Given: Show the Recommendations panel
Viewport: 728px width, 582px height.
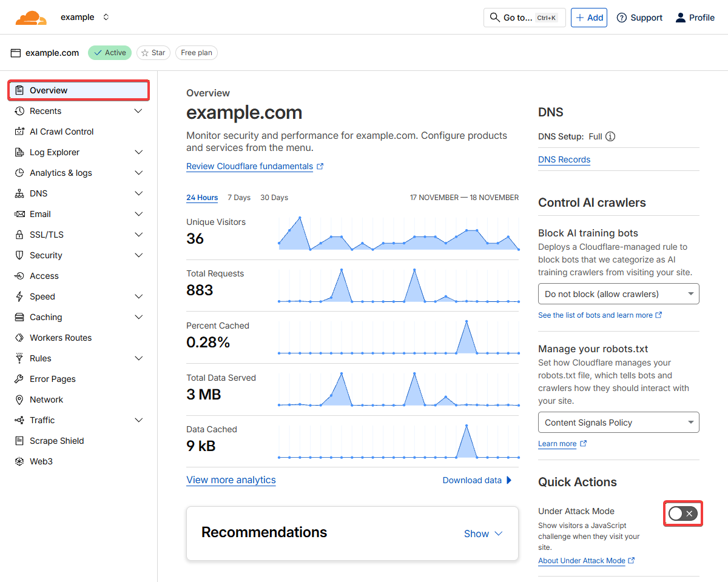Looking at the screenshot, I should [483, 533].
